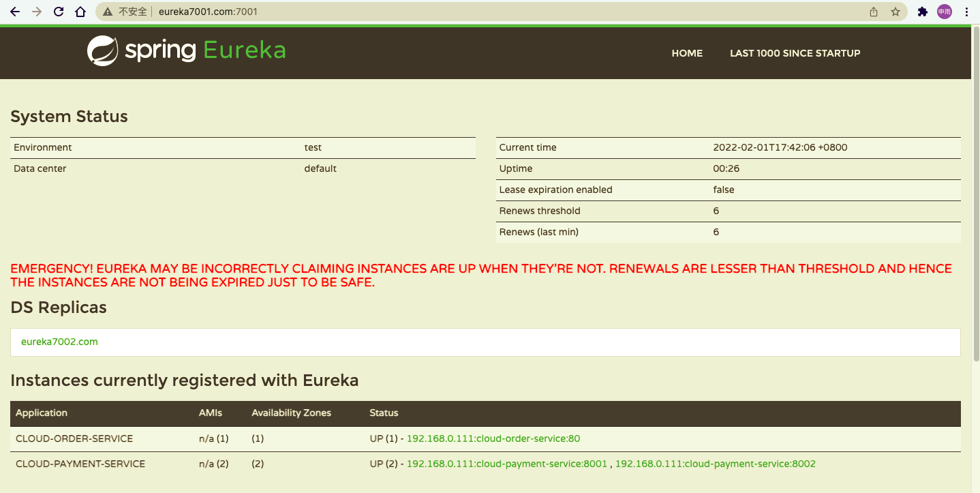
Task: Click the Uptime value 00:26
Action: pos(726,168)
